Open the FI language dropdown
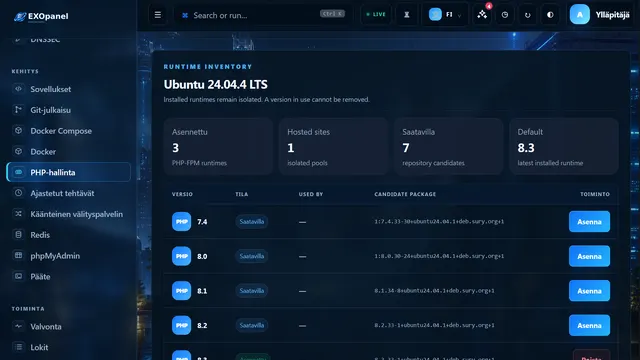Viewport: 640px width, 360px height. point(445,15)
